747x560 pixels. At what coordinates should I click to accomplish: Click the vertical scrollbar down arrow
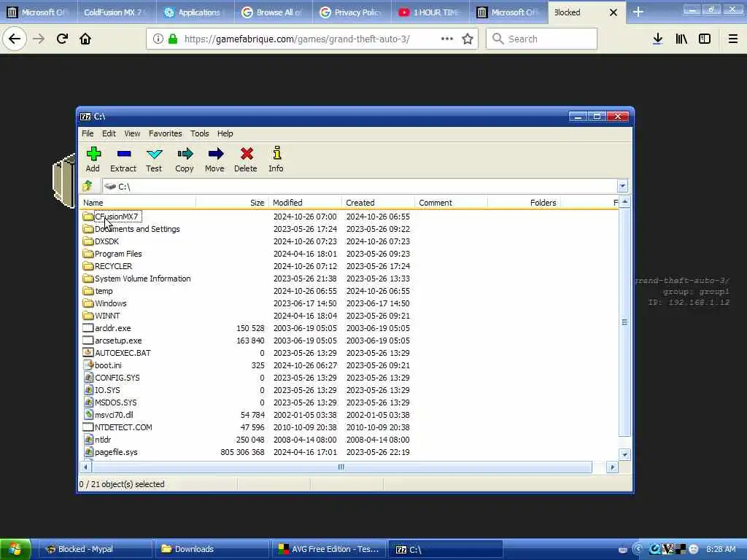pyautogui.click(x=624, y=454)
